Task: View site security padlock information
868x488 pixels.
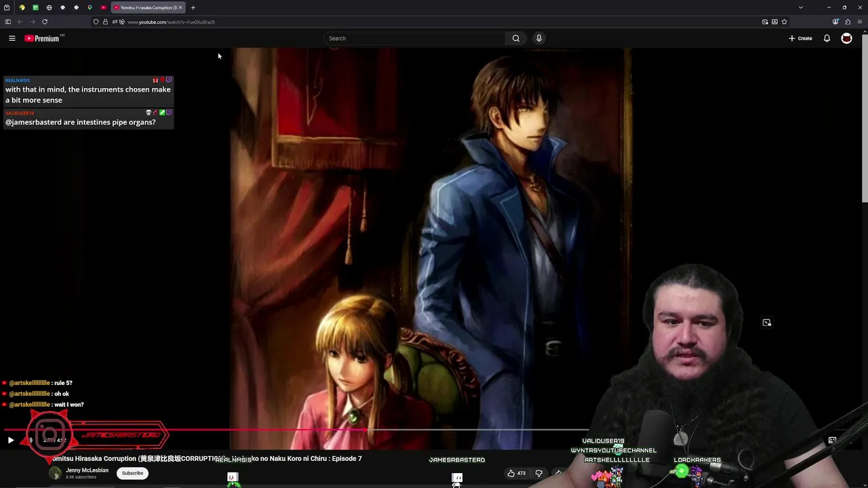Action: pyautogui.click(x=105, y=22)
